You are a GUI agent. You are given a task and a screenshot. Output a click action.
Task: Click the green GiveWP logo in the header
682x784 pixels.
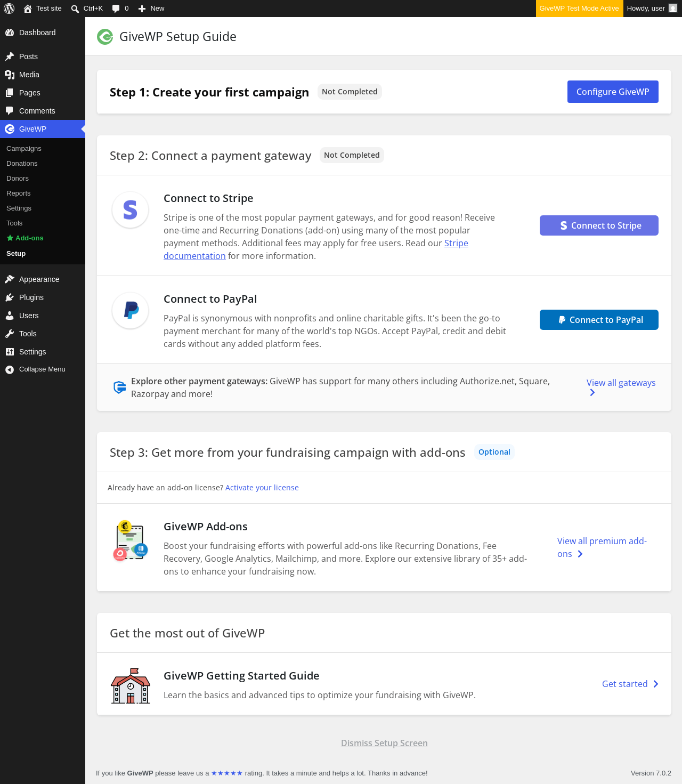coord(105,37)
